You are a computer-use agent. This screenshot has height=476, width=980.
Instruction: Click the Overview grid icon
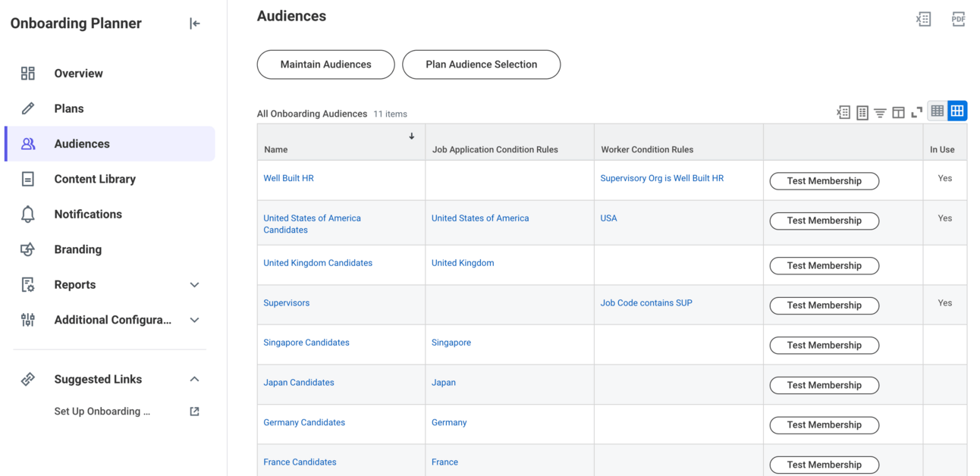tap(28, 74)
